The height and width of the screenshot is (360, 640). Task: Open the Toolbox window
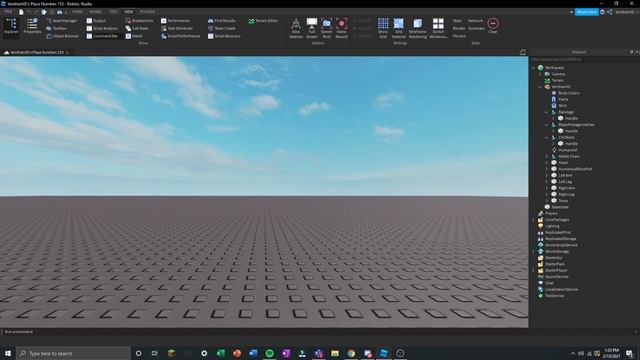click(57, 28)
